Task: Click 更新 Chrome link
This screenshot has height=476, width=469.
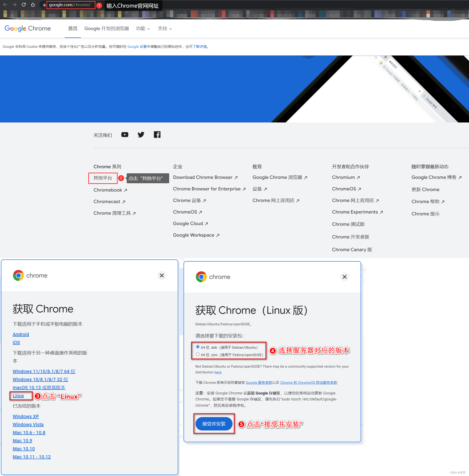Action: coord(425,189)
